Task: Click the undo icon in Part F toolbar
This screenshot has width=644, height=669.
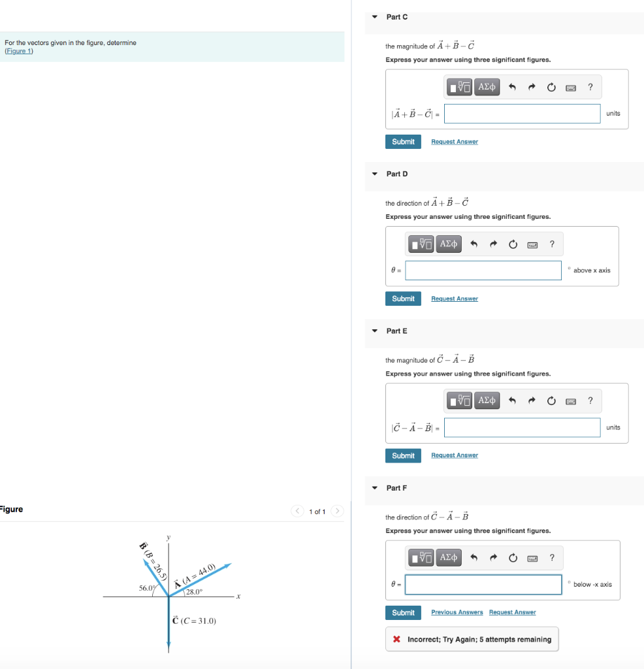Action: point(475,557)
